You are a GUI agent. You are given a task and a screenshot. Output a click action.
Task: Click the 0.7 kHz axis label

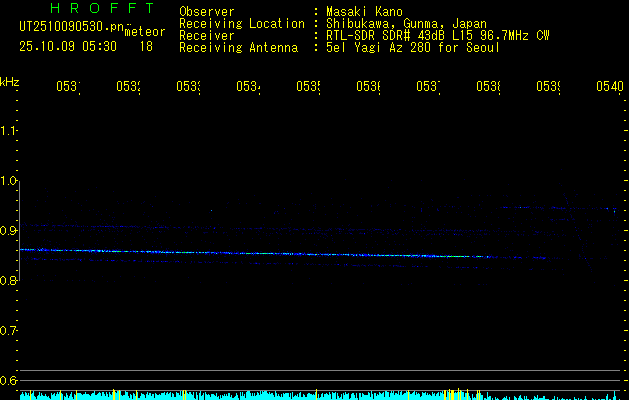point(8,331)
